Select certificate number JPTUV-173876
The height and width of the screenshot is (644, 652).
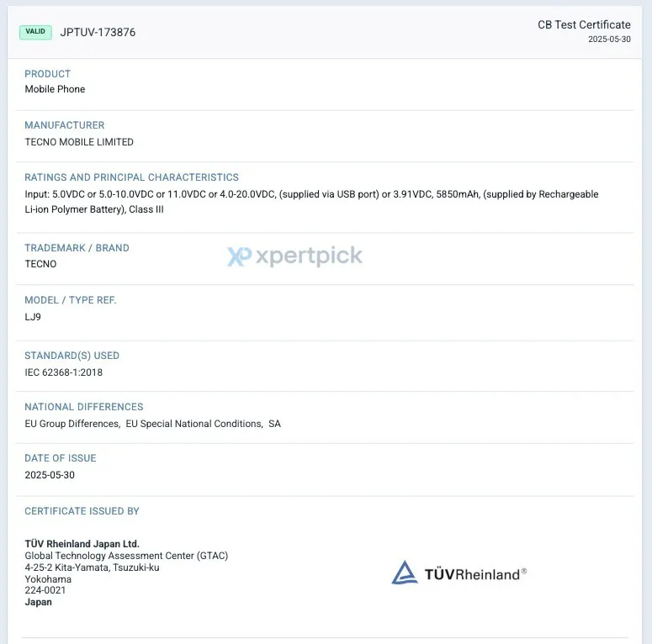98,33
